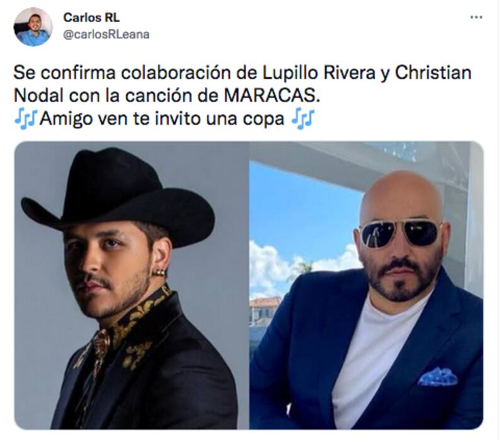Click Carlos RL's round profile avatar
This screenshot has width=504, height=441.
click(x=33, y=27)
